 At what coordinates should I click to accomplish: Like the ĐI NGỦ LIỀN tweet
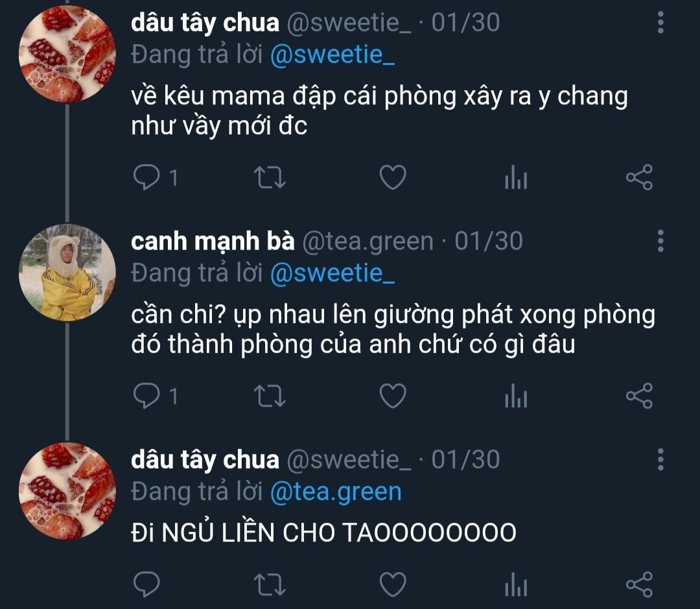[393, 584]
